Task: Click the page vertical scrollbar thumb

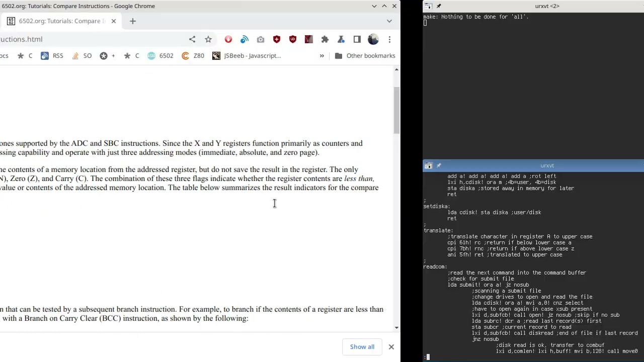Action: click(x=396, y=110)
